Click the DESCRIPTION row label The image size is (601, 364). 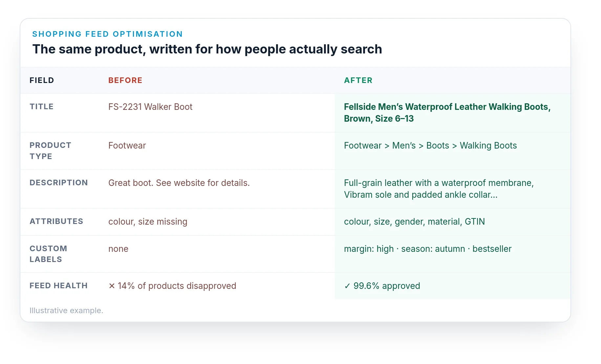tap(59, 183)
